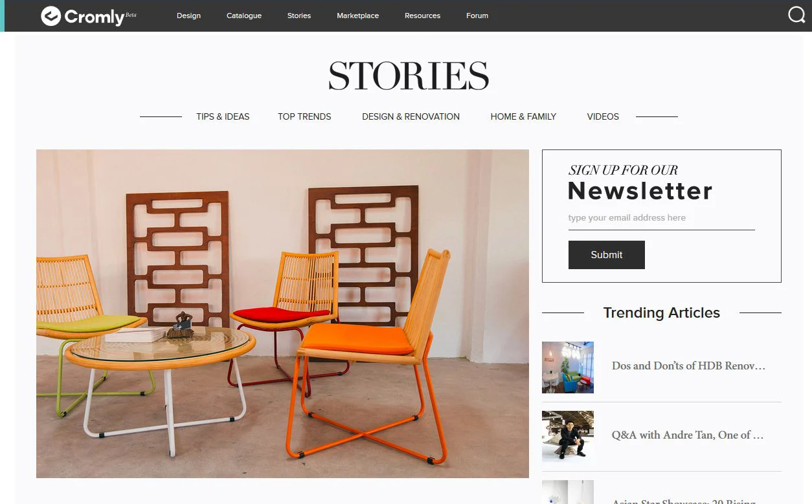Open the Design menu

188,16
